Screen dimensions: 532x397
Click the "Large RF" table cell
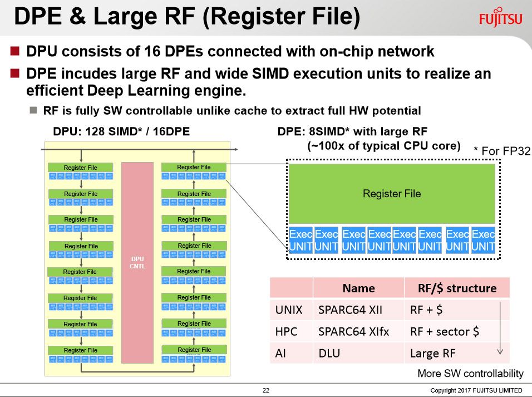[457, 353]
